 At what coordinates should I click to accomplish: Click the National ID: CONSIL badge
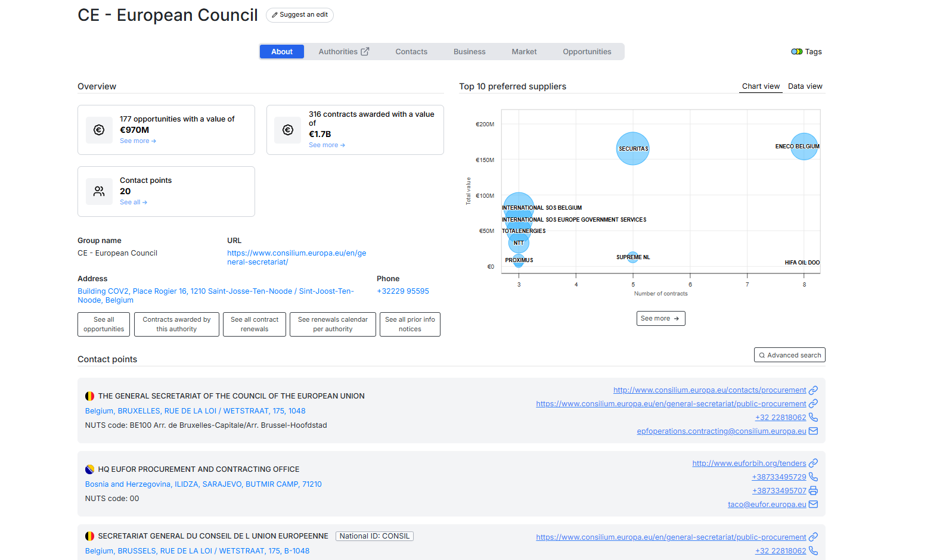(374, 536)
